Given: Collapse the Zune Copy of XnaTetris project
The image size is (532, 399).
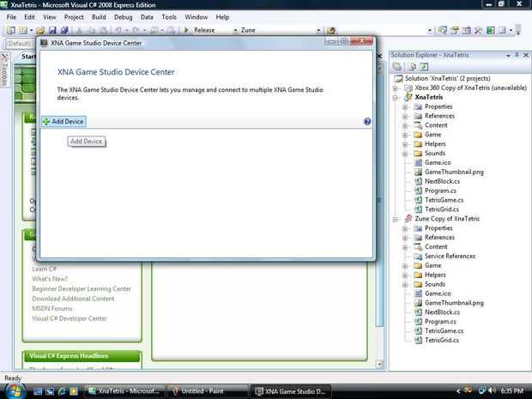Looking at the screenshot, I should [395, 219].
